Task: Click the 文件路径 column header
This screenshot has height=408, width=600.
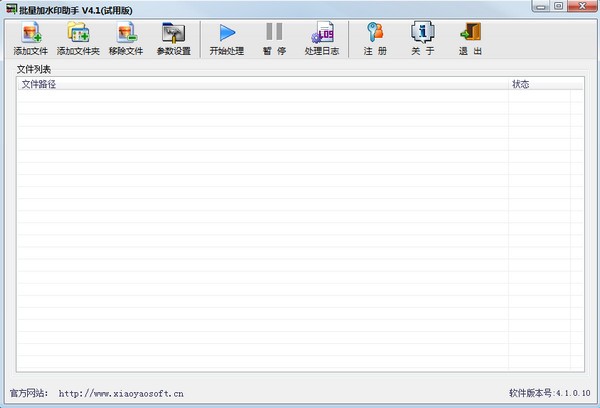Action: [x=40, y=85]
